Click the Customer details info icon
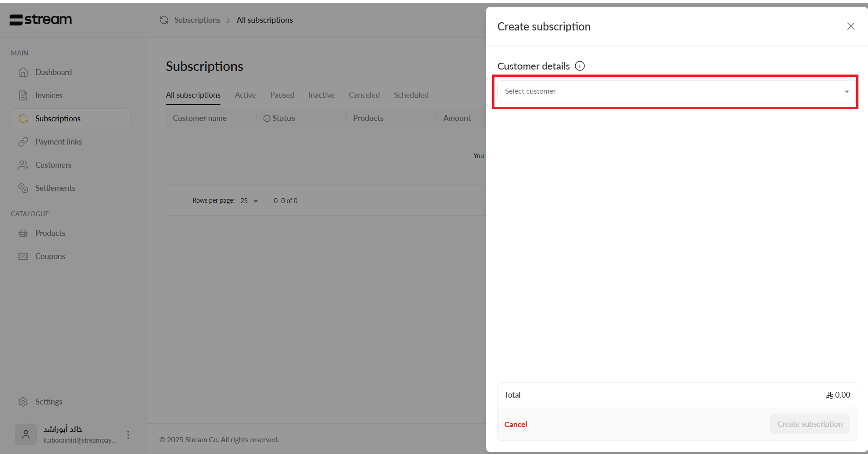868x454 pixels. (x=580, y=66)
